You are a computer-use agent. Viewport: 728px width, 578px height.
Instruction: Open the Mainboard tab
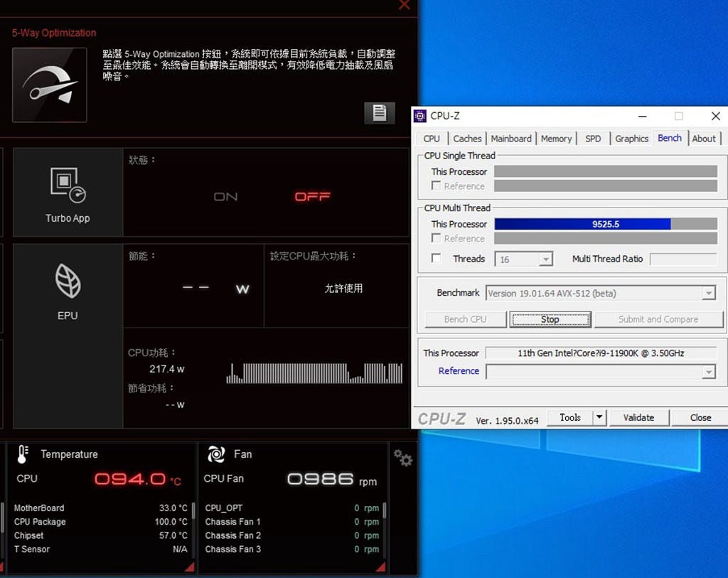click(x=510, y=139)
